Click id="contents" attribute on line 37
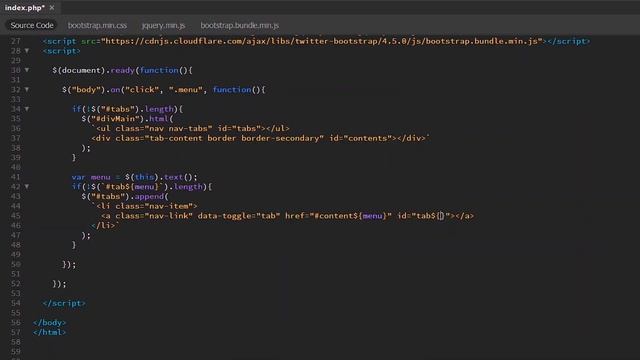 click(360, 138)
